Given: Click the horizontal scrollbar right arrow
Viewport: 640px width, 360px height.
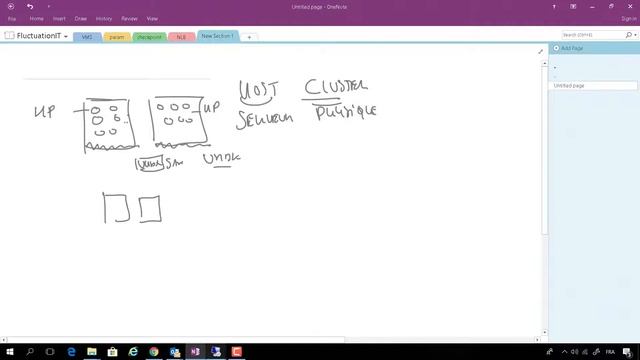Looking at the screenshot, I should (537, 339).
